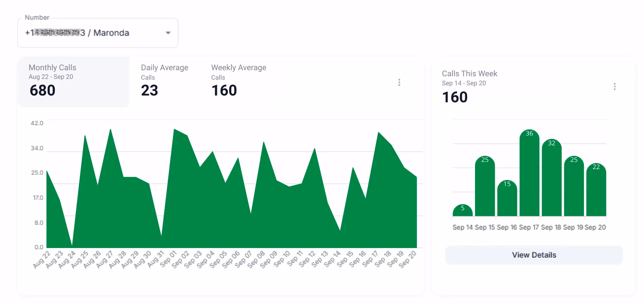The image size is (644, 305).
Task: Click the Sep 14 bar showing 5
Action: [463, 210]
